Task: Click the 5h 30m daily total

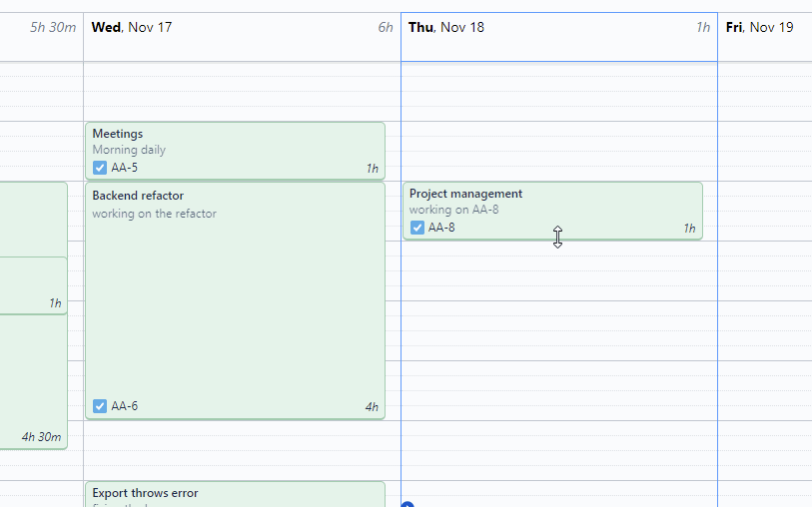Action: 53,28
